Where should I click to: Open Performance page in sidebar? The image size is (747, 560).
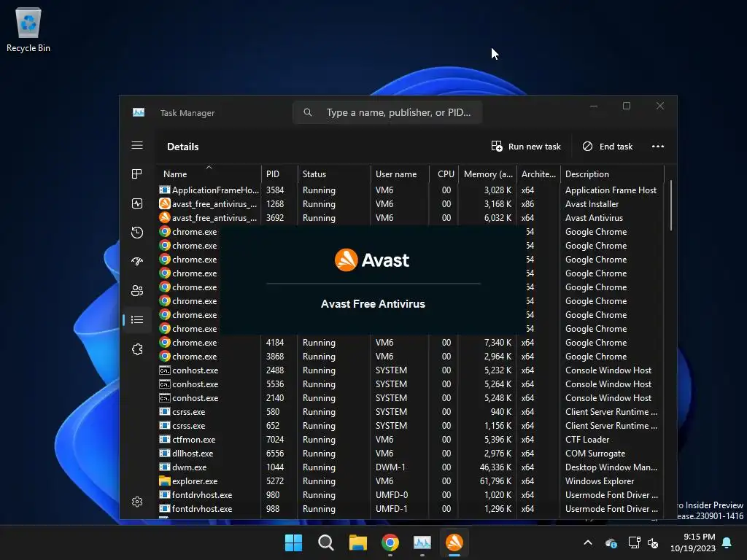(x=137, y=204)
